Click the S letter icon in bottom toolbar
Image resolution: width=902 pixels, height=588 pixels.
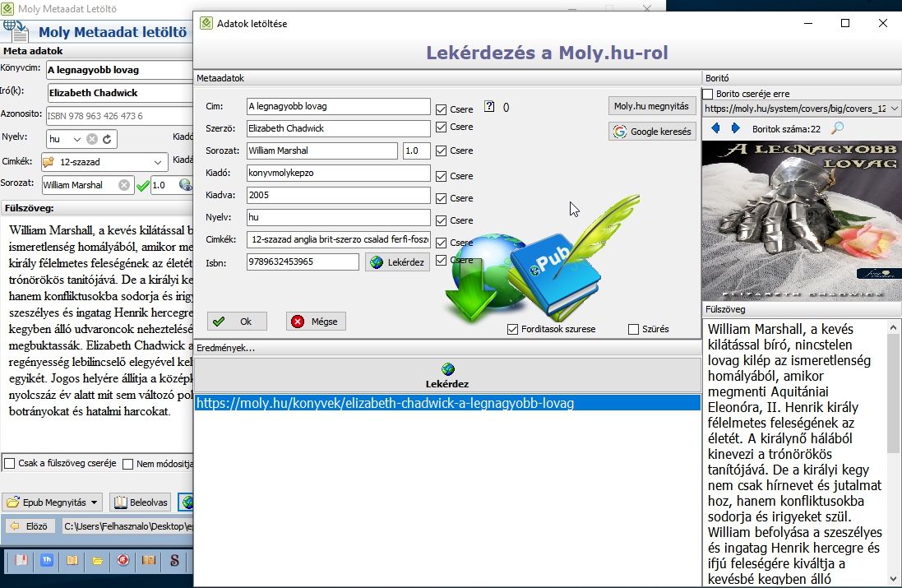point(174,560)
